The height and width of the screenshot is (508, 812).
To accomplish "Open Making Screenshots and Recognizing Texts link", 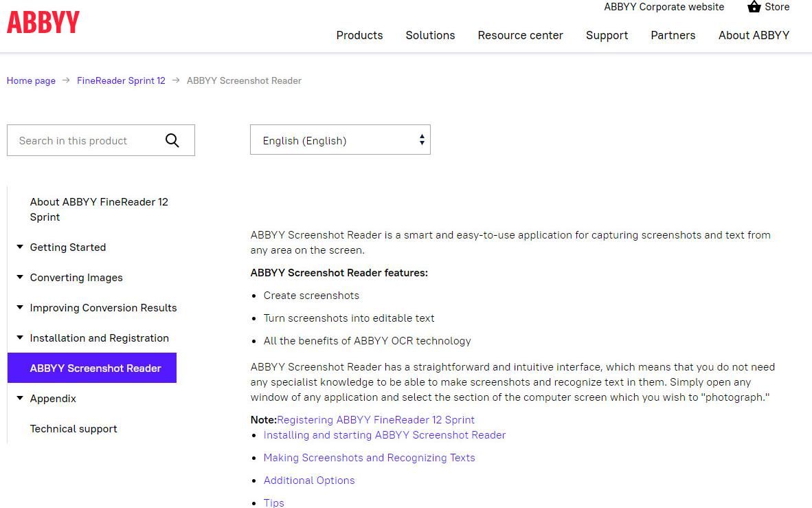I will (x=369, y=458).
